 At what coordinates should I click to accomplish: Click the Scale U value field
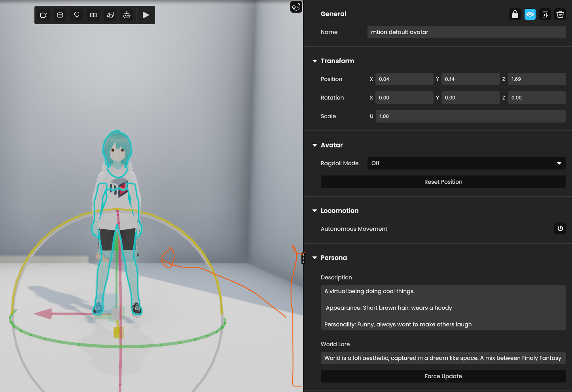(x=470, y=116)
